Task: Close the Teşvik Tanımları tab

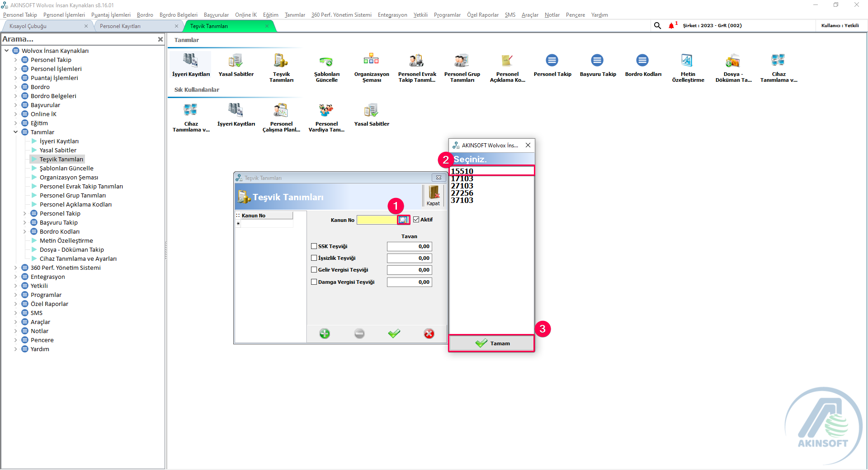Action: click(267, 26)
